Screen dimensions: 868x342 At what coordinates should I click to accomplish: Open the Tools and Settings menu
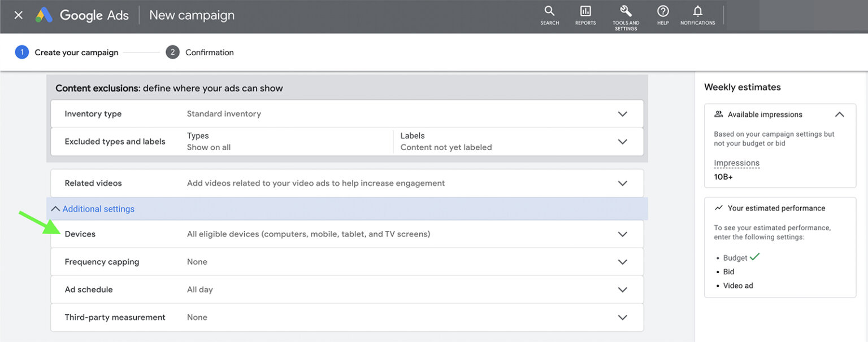point(626,14)
